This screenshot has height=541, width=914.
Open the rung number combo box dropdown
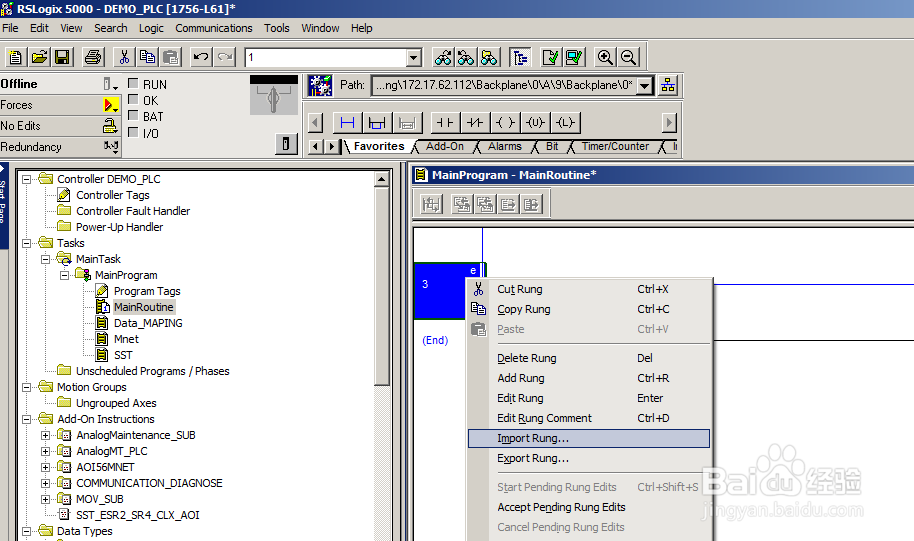(414, 58)
